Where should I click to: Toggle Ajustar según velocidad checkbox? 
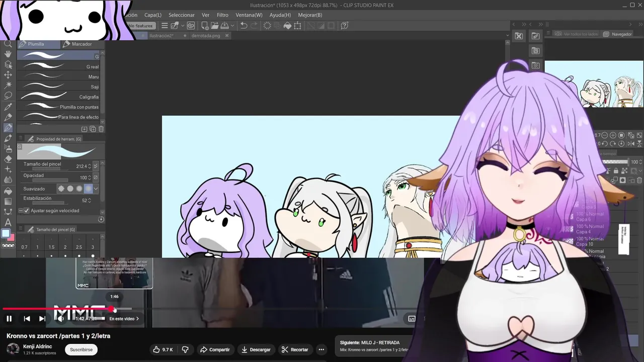[x=27, y=211]
